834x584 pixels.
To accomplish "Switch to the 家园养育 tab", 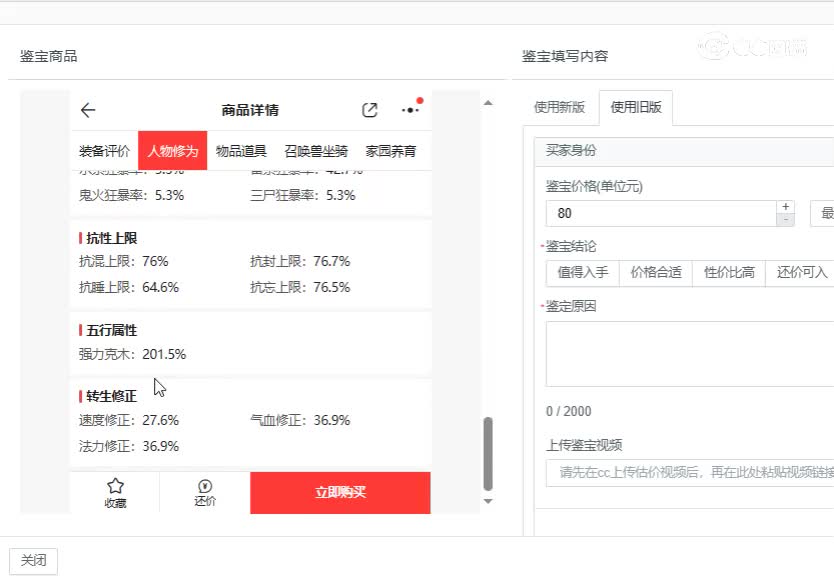I will (391, 151).
